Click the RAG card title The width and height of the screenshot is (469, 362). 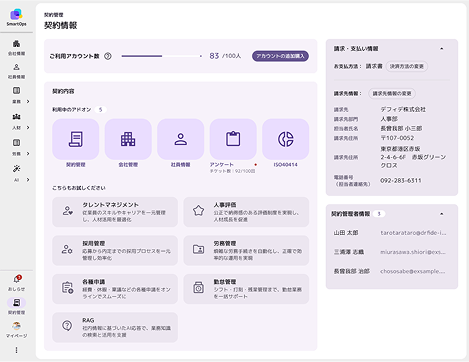coord(88,320)
